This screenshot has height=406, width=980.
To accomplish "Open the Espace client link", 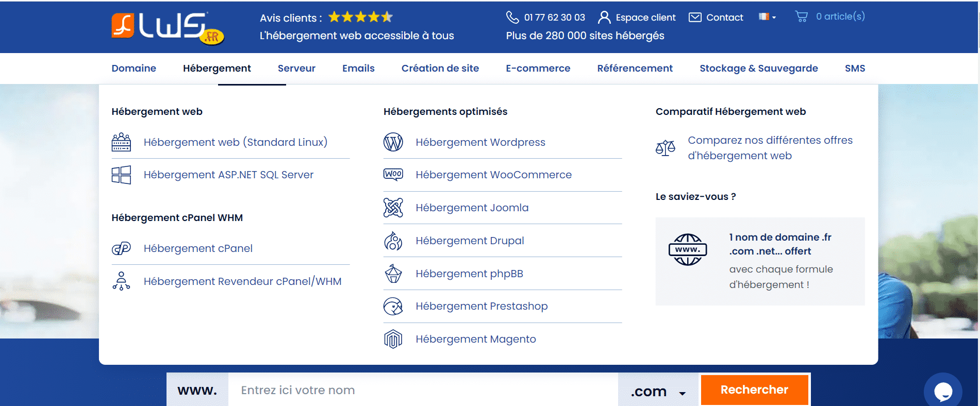I will point(645,18).
